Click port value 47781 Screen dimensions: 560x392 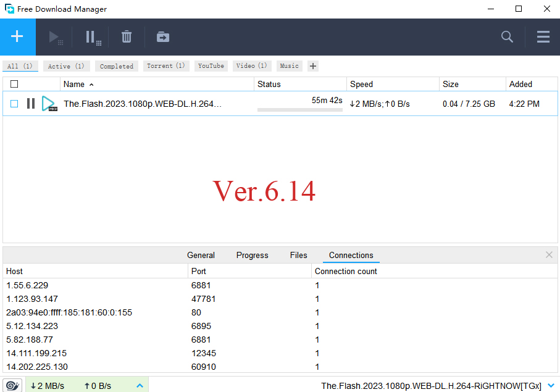pos(203,299)
